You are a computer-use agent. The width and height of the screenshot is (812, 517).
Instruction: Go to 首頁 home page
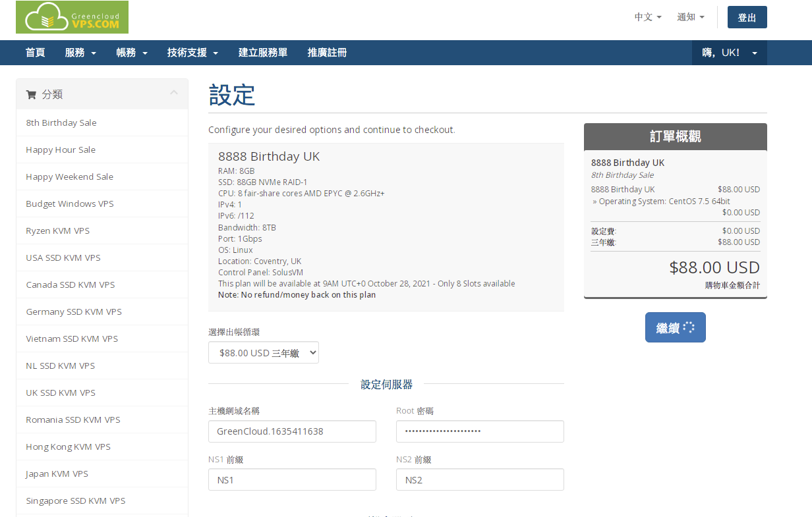(x=36, y=53)
